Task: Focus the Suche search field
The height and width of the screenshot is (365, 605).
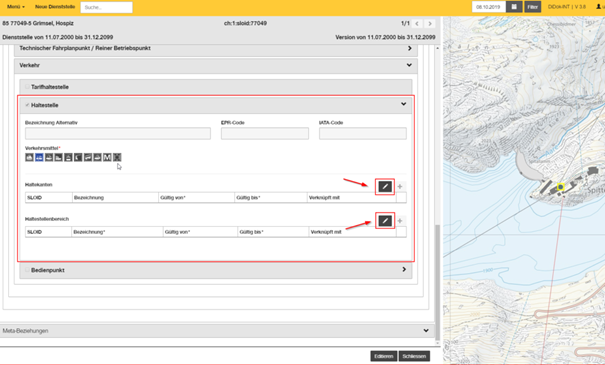Action: (x=106, y=7)
